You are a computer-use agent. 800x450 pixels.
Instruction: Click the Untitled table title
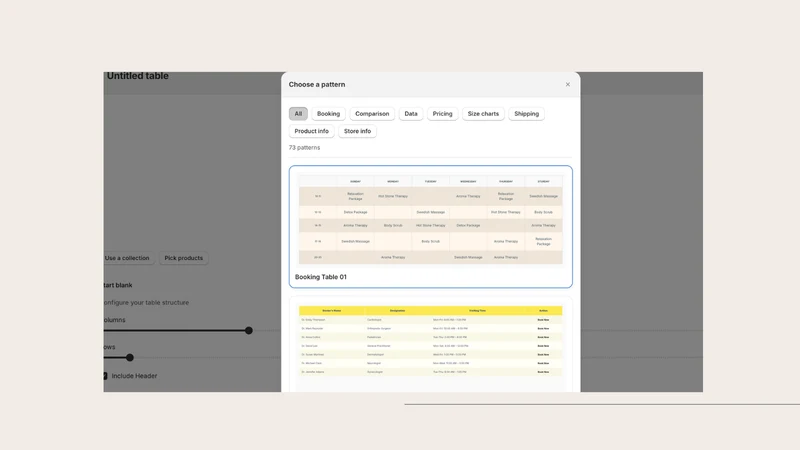[138, 76]
